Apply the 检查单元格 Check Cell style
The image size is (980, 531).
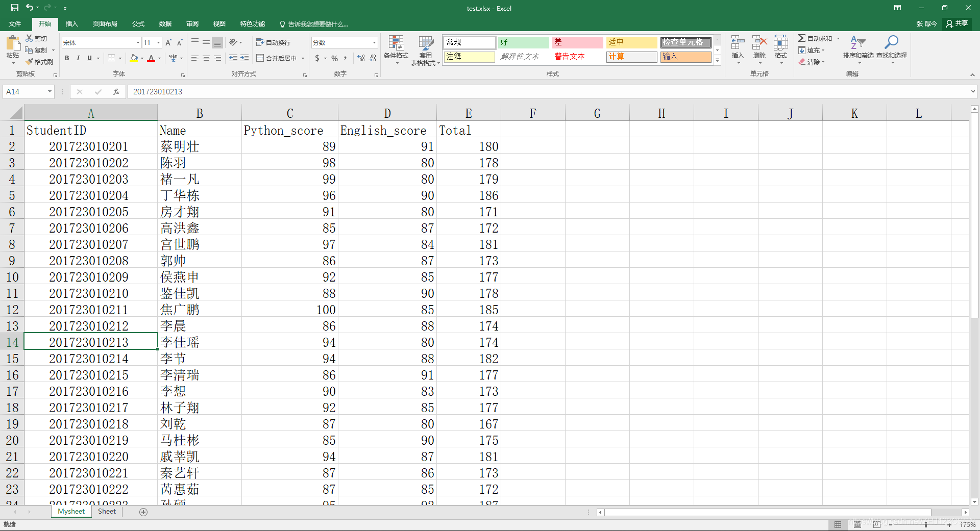tap(685, 42)
